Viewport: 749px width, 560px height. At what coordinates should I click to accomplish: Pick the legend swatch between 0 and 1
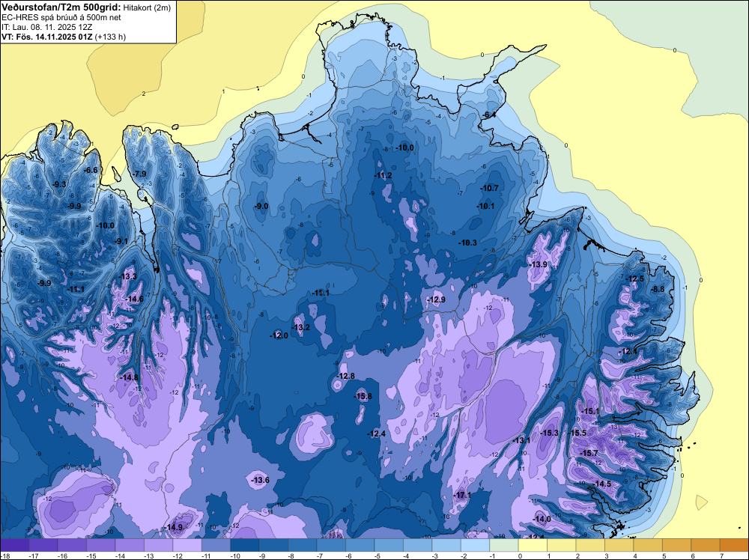[x=533, y=545]
